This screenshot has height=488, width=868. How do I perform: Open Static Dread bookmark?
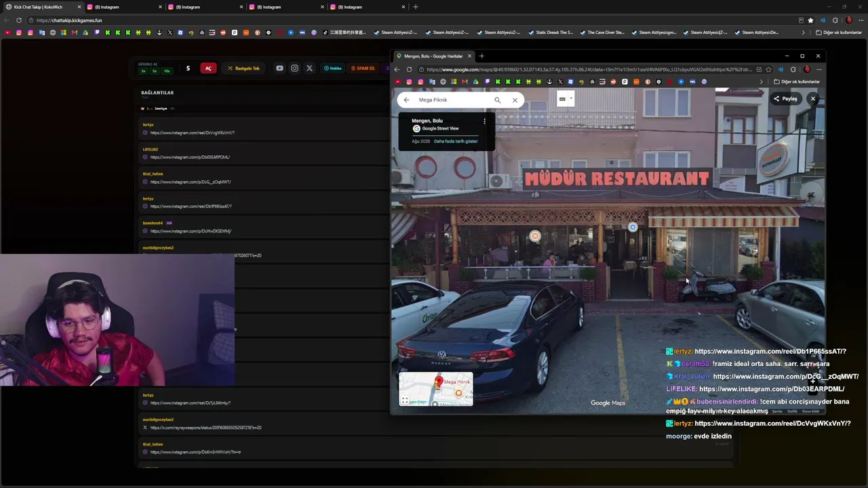(x=550, y=33)
